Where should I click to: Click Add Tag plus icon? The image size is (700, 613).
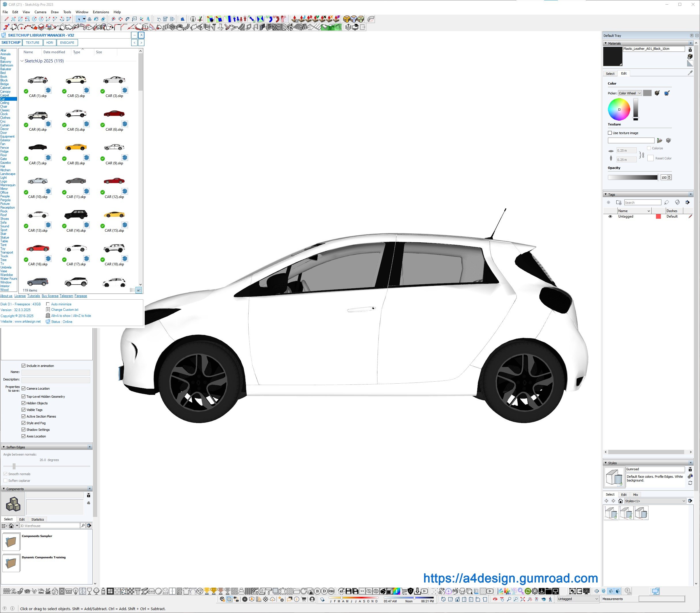coord(608,203)
